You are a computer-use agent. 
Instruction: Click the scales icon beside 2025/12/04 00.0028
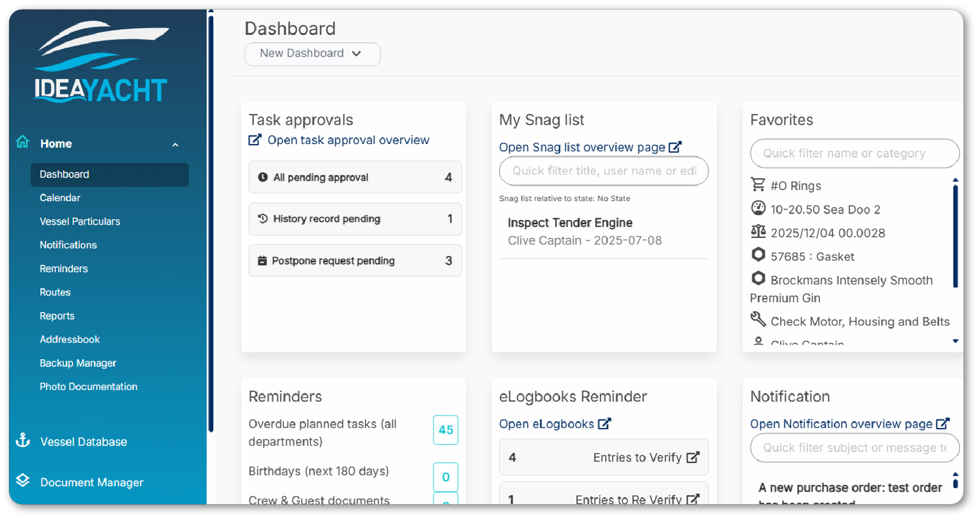(758, 231)
